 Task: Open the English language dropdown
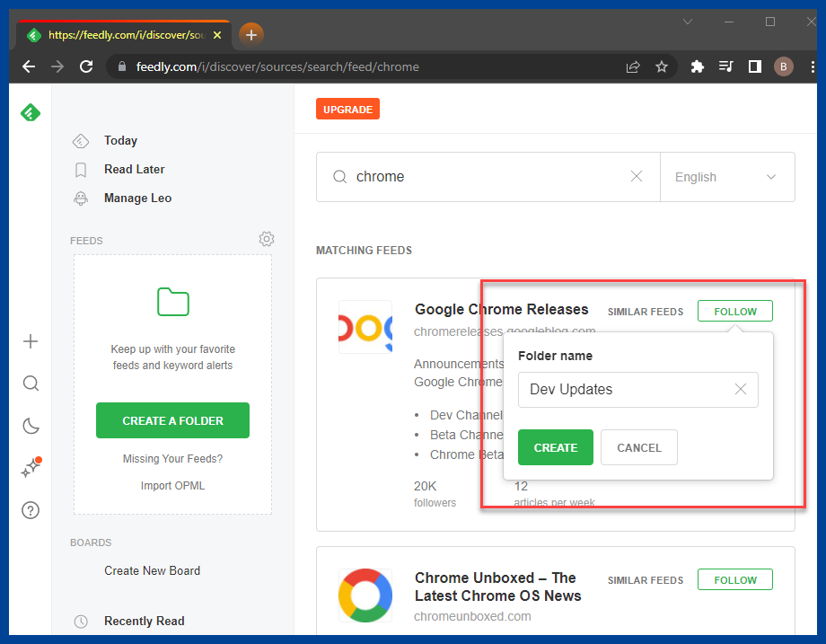pos(727,177)
